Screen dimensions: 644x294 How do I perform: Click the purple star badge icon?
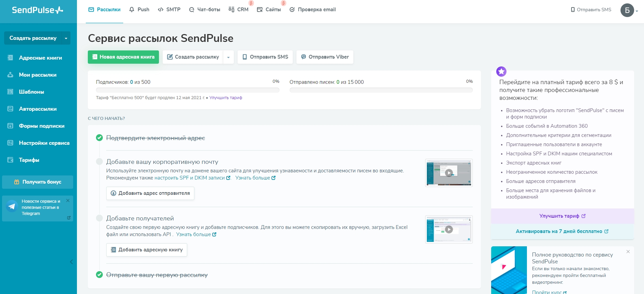[x=501, y=72]
